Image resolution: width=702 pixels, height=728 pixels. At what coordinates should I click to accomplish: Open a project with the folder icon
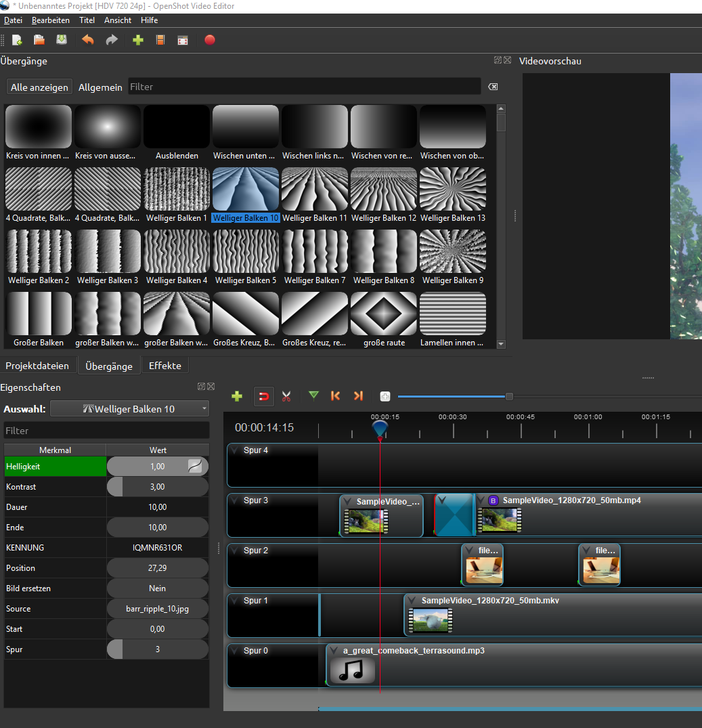pyautogui.click(x=39, y=40)
